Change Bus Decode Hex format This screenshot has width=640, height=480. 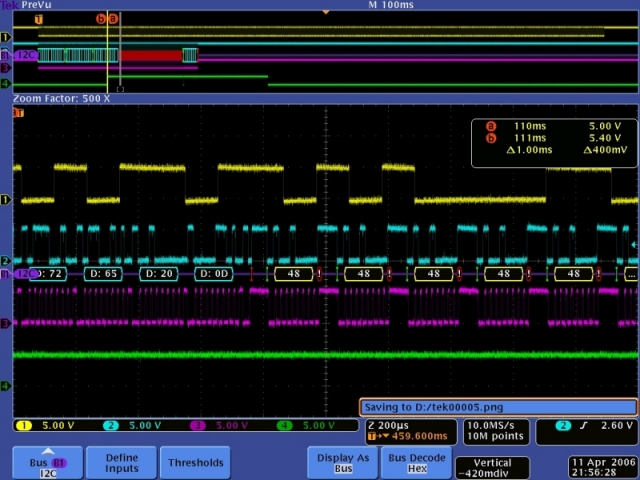[x=416, y=463]
